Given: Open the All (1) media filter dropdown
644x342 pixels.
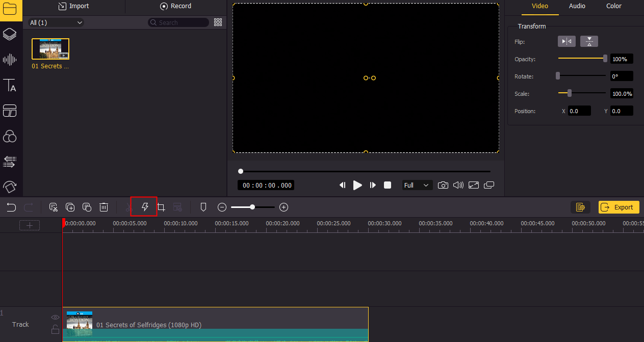Looking at the screenshot, I should pos(56,22).
